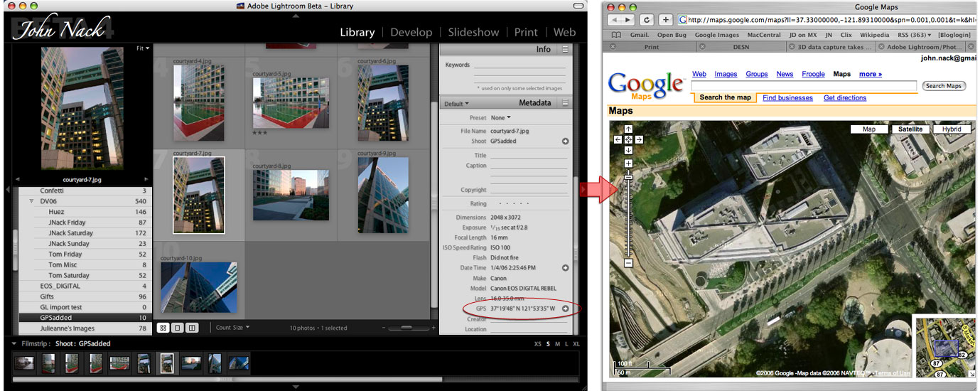Viewport: 980px width, 391px height.
Task: Collapse the DV06 folder tree
Action: coord(31,201)
